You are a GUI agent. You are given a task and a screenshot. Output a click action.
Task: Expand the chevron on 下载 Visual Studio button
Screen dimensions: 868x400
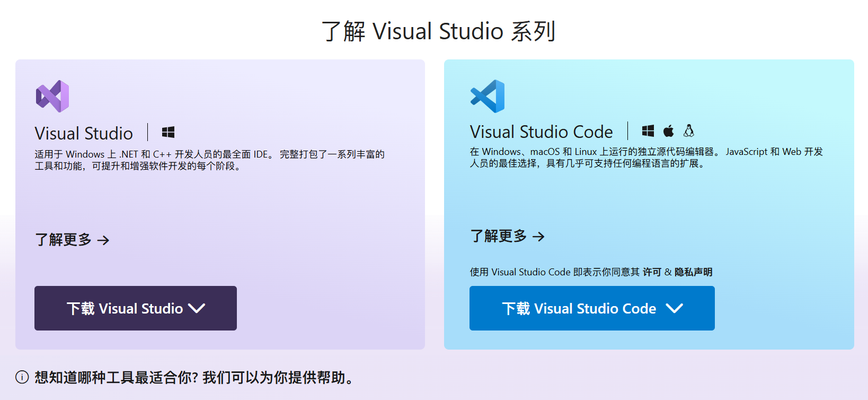pos(197,308)
